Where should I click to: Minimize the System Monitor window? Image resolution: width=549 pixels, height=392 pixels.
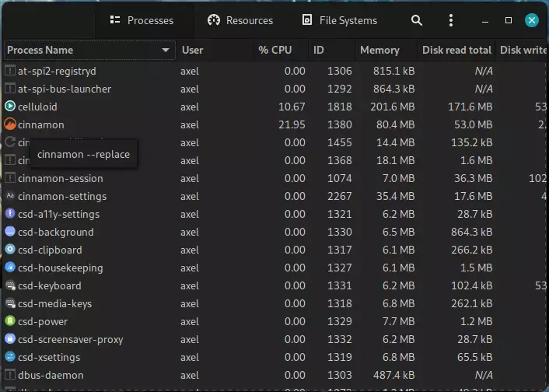click(x=485, y=21)
